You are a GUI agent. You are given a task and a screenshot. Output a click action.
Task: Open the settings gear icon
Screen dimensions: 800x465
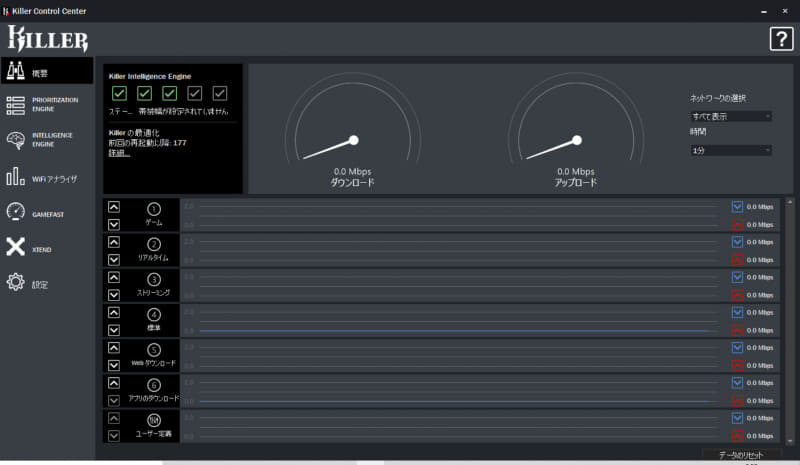pos(15,282)
